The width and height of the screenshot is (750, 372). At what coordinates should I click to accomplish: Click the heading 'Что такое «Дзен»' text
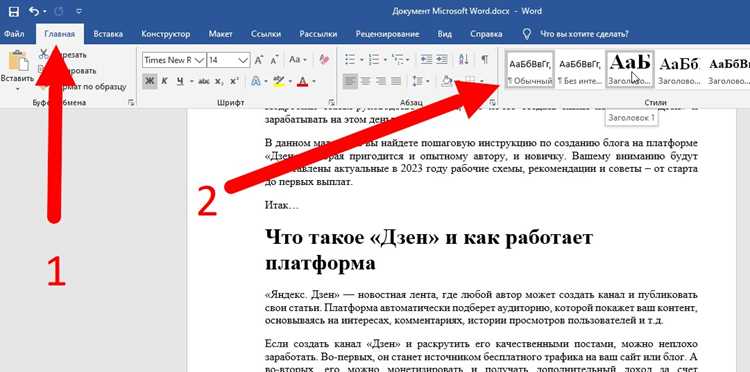[351, 237]
